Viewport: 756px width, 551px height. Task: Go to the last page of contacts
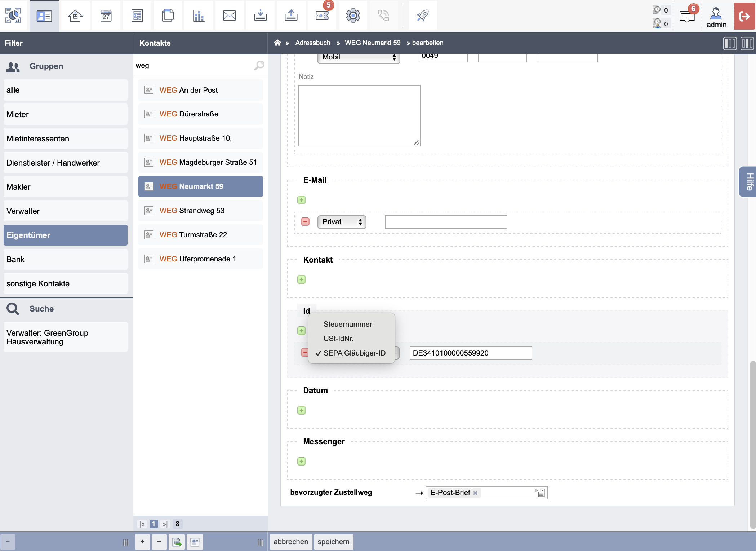click(x=165, y=524)
